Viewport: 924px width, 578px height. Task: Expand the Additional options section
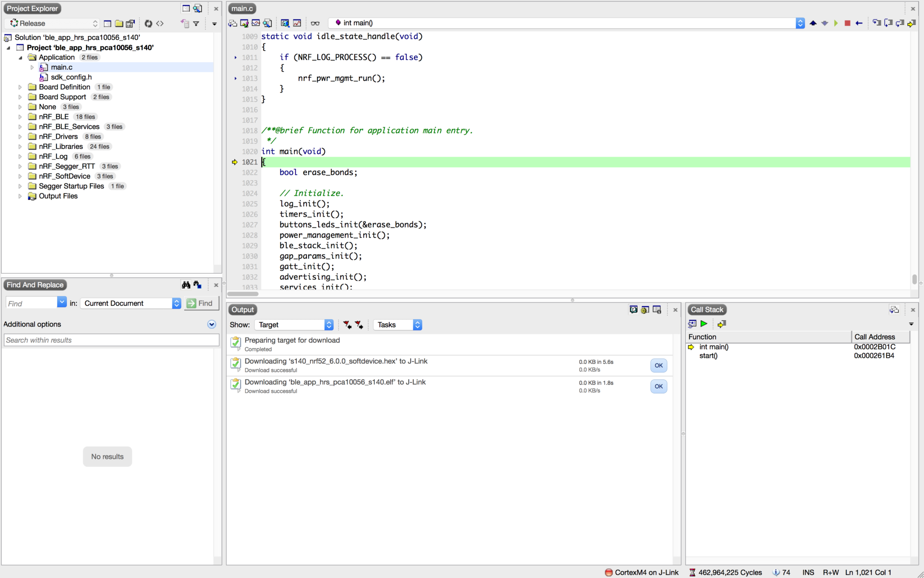coord(212,324)
